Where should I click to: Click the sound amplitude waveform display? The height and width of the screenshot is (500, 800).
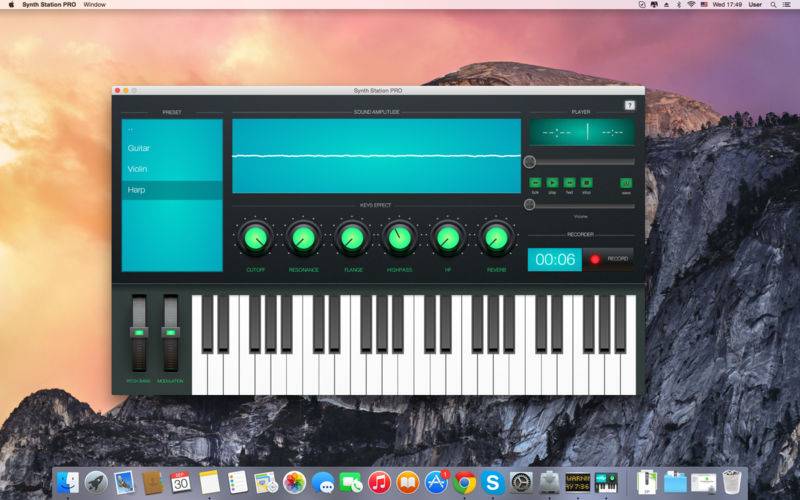click(377, 156)
